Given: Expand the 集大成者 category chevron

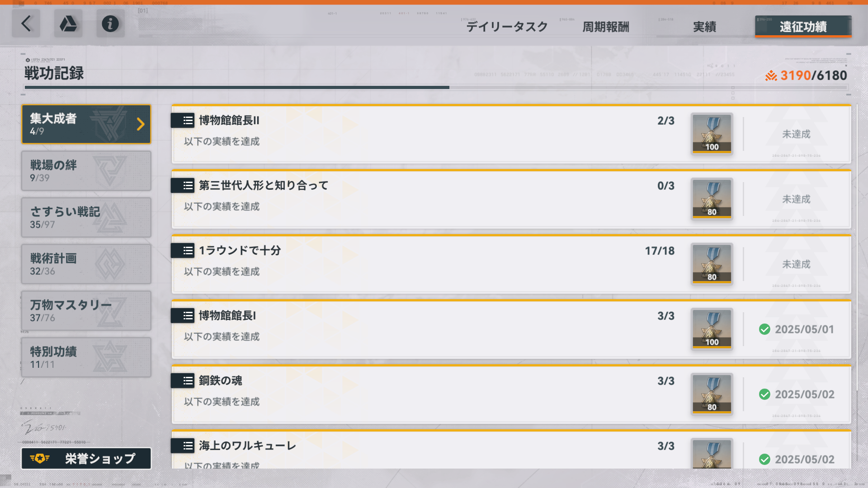Looking at the screenshot, I should pos(141,124).
